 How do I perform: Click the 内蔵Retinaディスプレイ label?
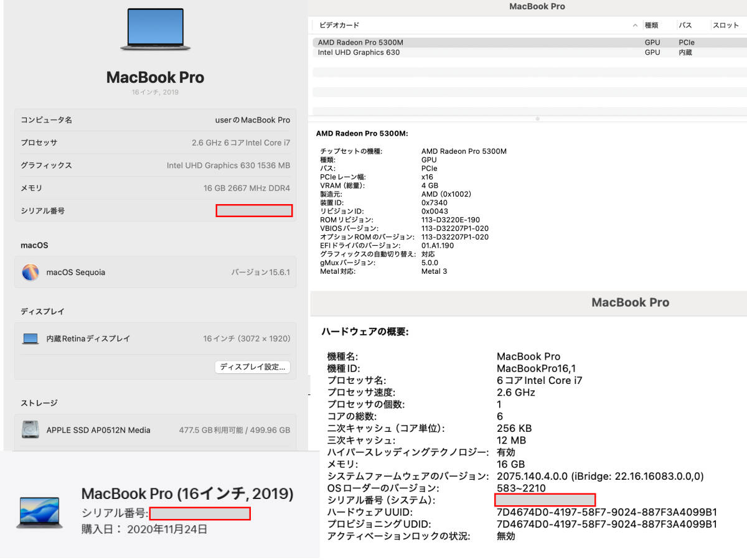coord(88,339)
